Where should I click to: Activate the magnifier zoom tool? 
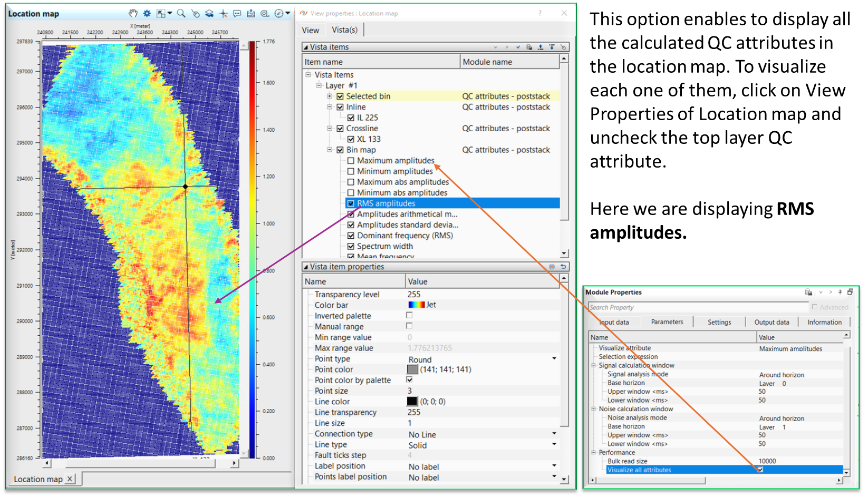click(x=181, y=13)
